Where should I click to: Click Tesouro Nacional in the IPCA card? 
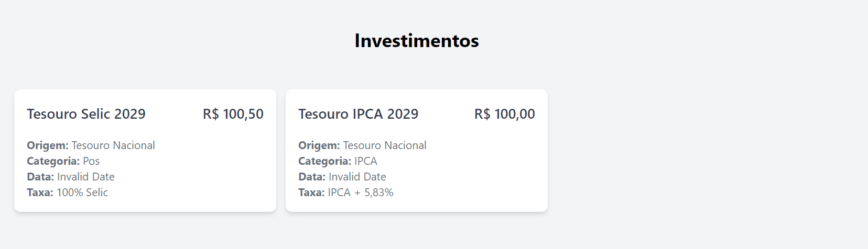pos(385,145)
